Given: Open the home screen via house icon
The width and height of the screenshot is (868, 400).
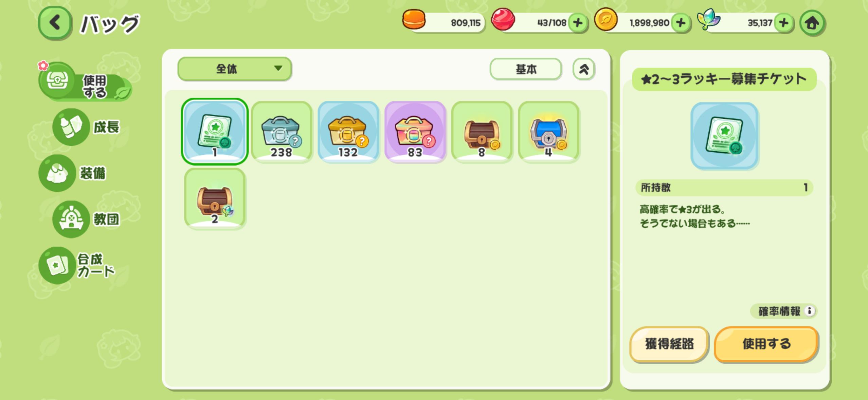Looking at the screenshot, I should 812,23.
